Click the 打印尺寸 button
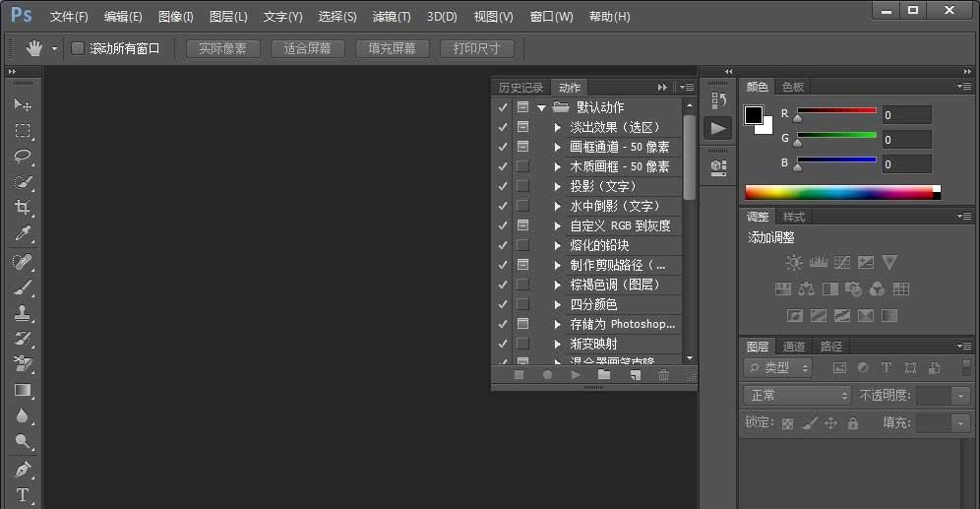This screenshot has width=980, height=509. (476, 48)
